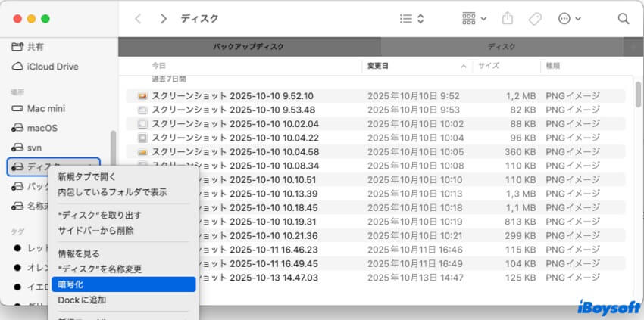Click the 299 KB size cell

(520, 235)
